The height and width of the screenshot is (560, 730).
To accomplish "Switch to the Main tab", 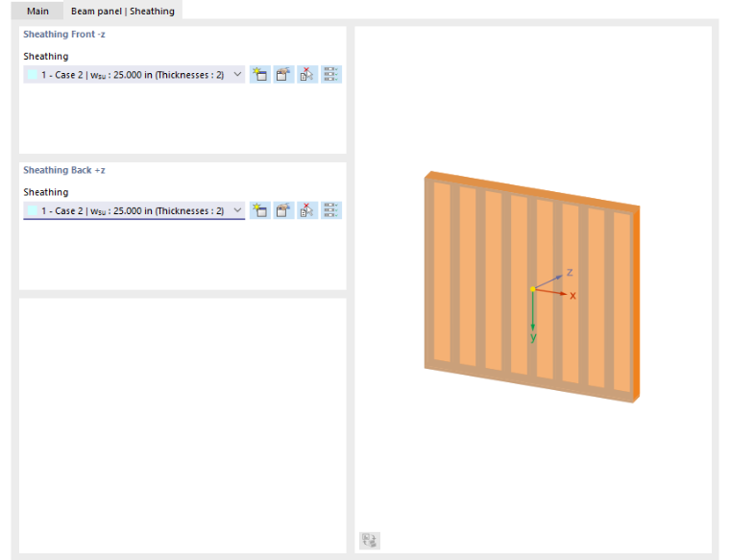I will (37, 11).
